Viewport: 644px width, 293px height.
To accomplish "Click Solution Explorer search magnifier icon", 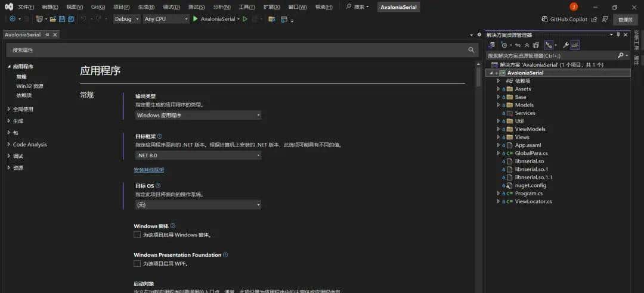I will coord(621,55).
